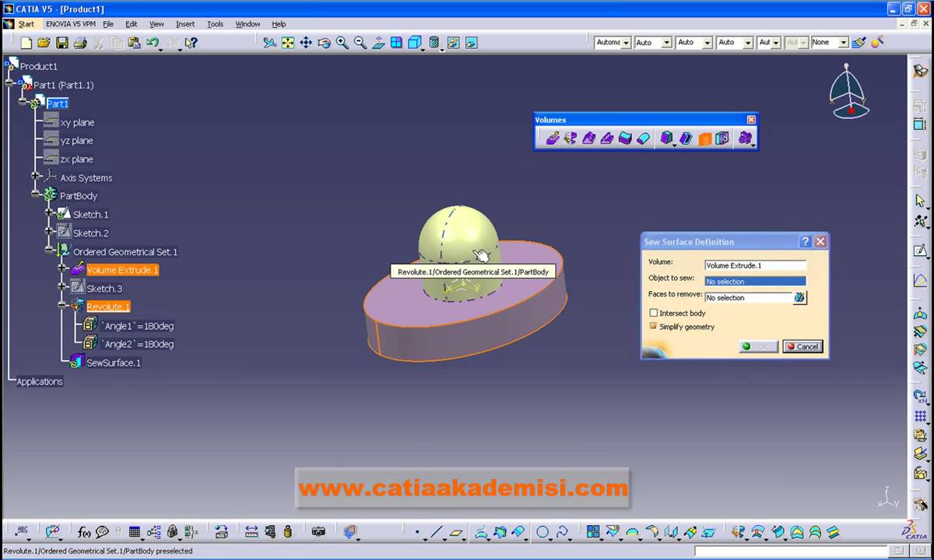Click Cancel in Sew Surface Definition
Image resolution: width=934 pixels, height=560 pixels.
(x=802, y=347)
